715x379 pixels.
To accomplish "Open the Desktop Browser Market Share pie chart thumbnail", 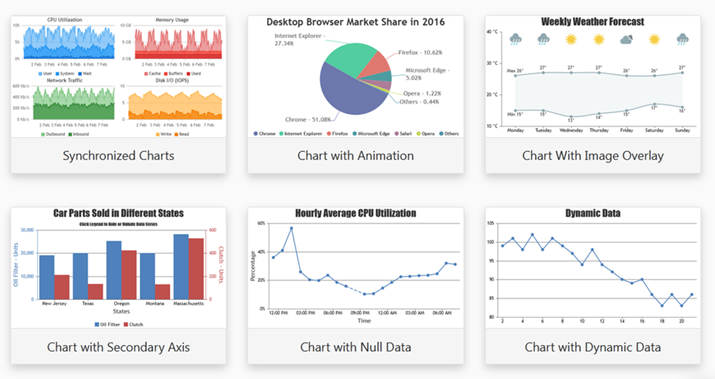I will tap(356, 77).
